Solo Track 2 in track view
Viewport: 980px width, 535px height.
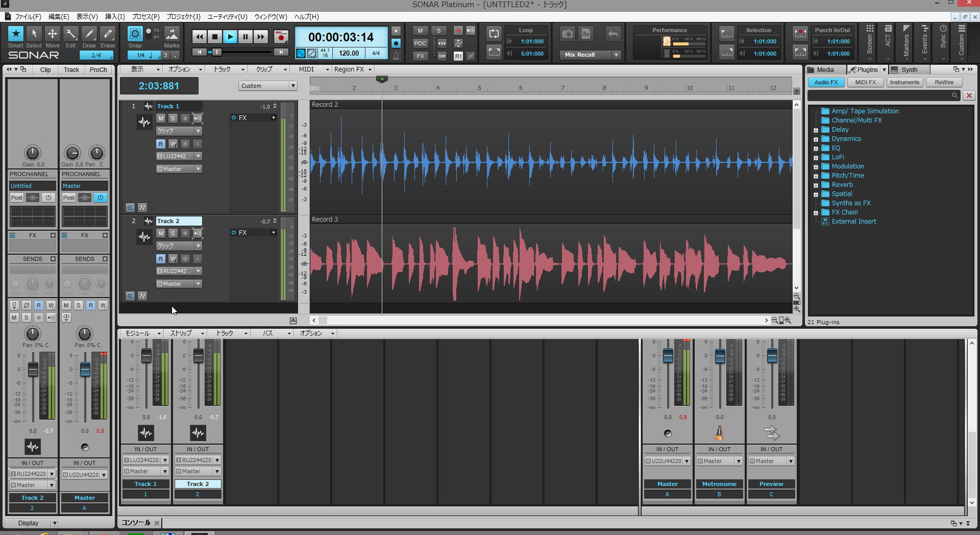point(173,233)
